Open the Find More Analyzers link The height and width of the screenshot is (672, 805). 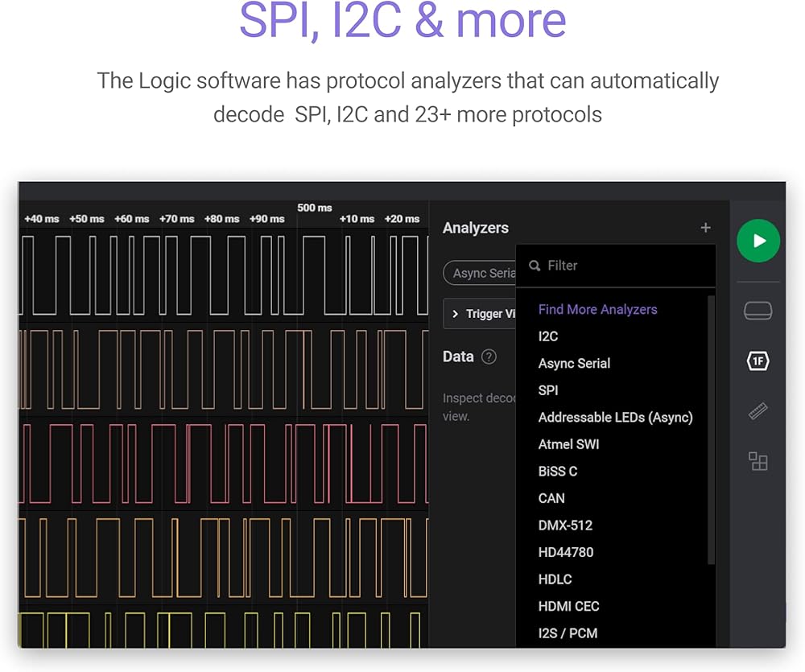tap(597, 309)
